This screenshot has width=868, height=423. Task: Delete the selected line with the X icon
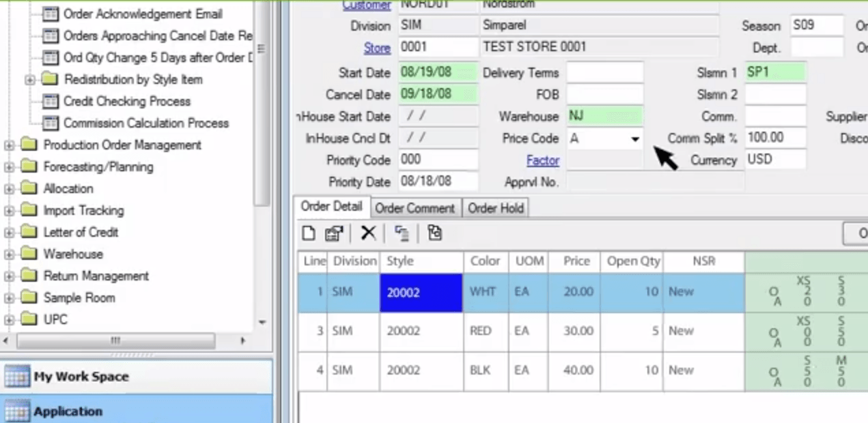tap(367, 233)
